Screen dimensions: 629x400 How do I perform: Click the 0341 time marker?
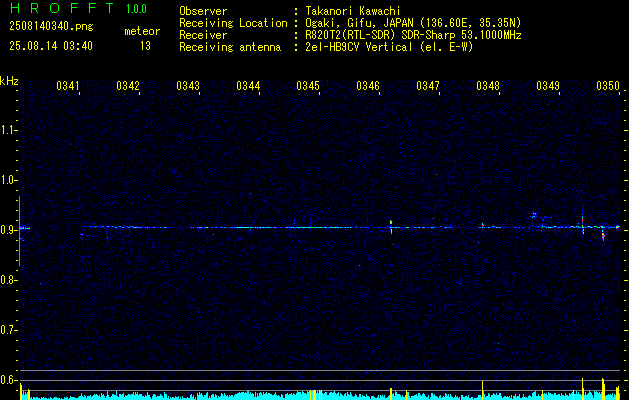[68, 85]
